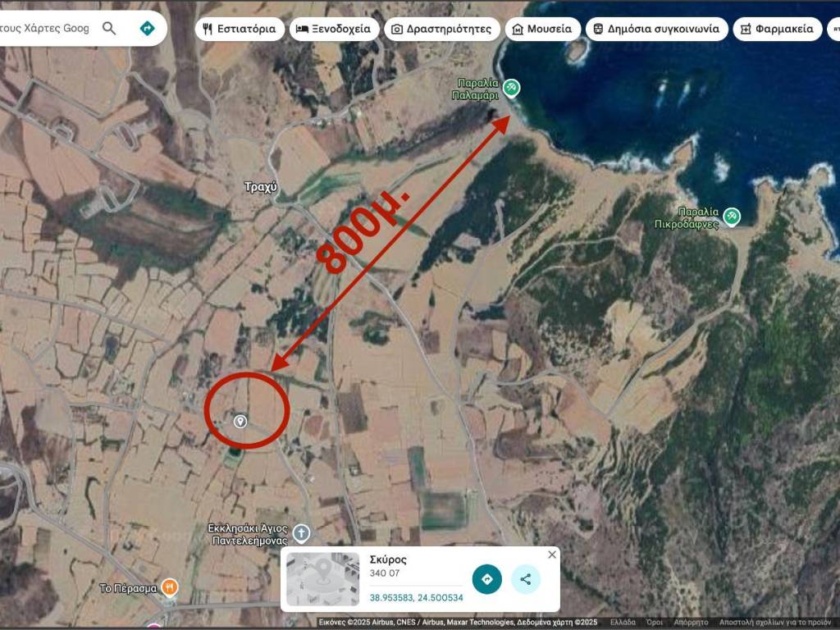
Task: Click the grey dropped pin inside the red circle
Action: click(x=240, y=421)
